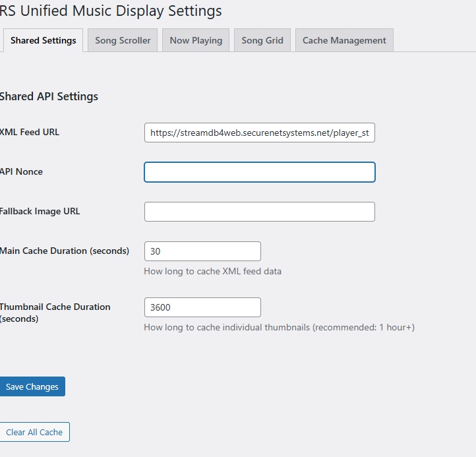Click the XML Feed URL label
Viewport: 476px width, 457px height.
tap(30, 132)
